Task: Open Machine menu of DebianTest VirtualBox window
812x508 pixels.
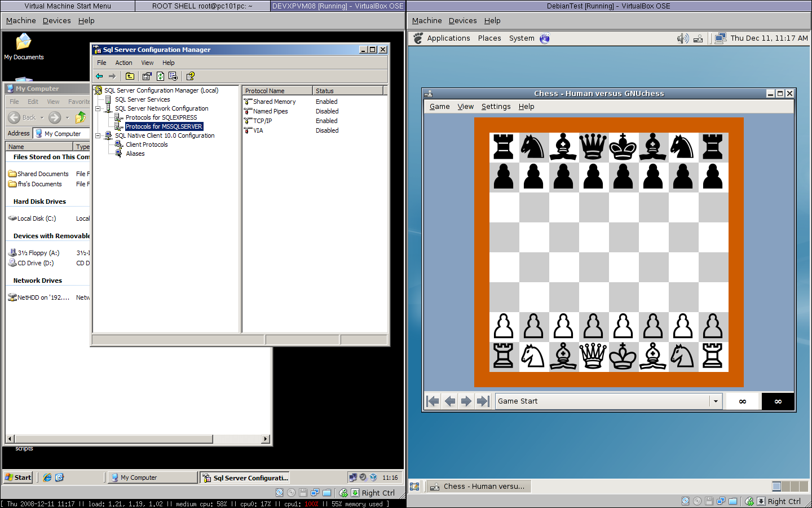Action: [427, 21]
